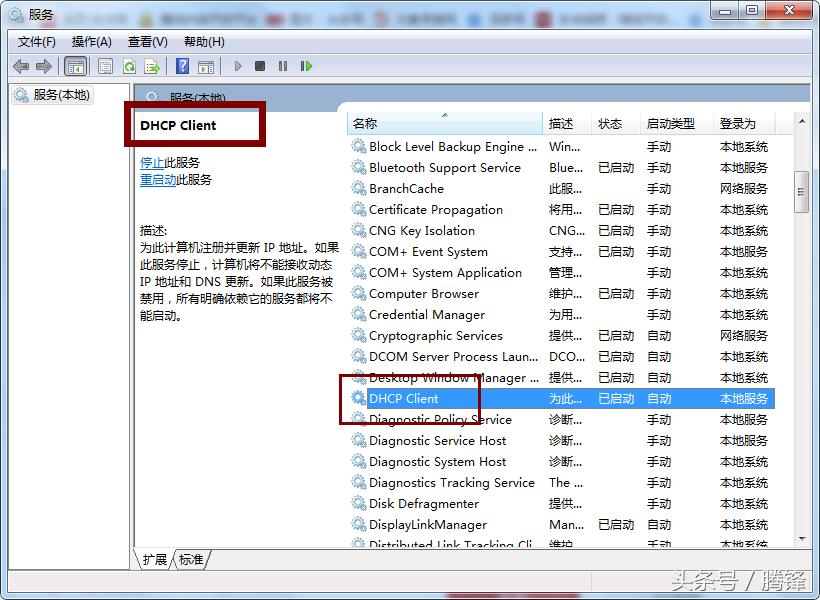Stop the selected service using the square icon
This screenshot has height=600, width=820.
(261, 66)
